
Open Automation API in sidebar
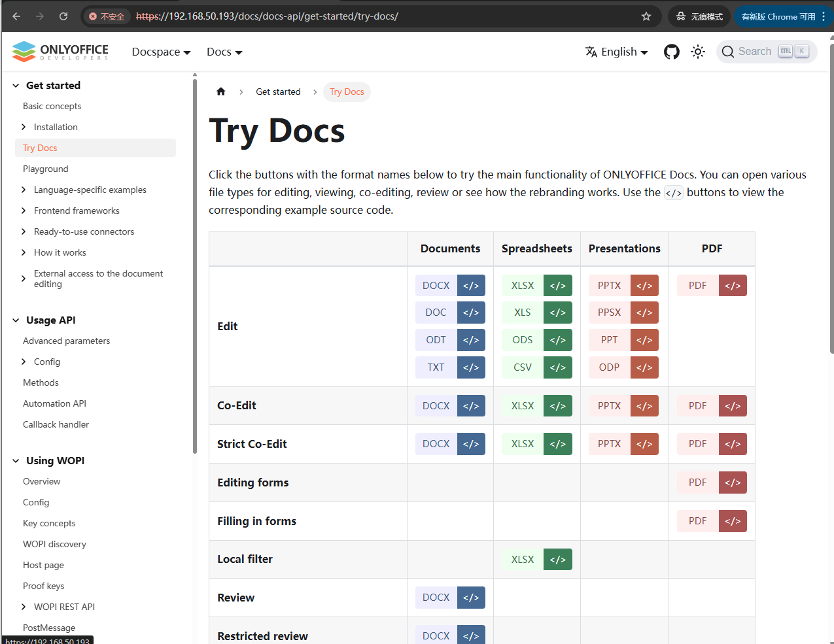pos(55,403)
